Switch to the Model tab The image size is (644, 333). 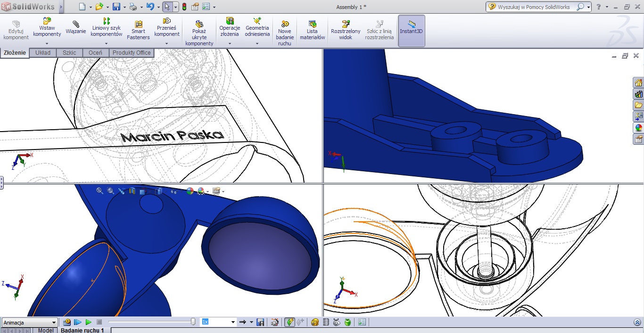pos(45,330)
